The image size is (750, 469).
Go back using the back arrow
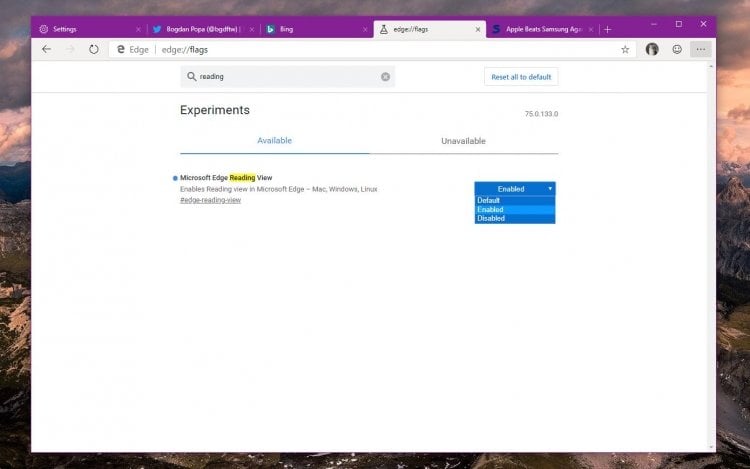pyautogui.click(x=46, y=49)
